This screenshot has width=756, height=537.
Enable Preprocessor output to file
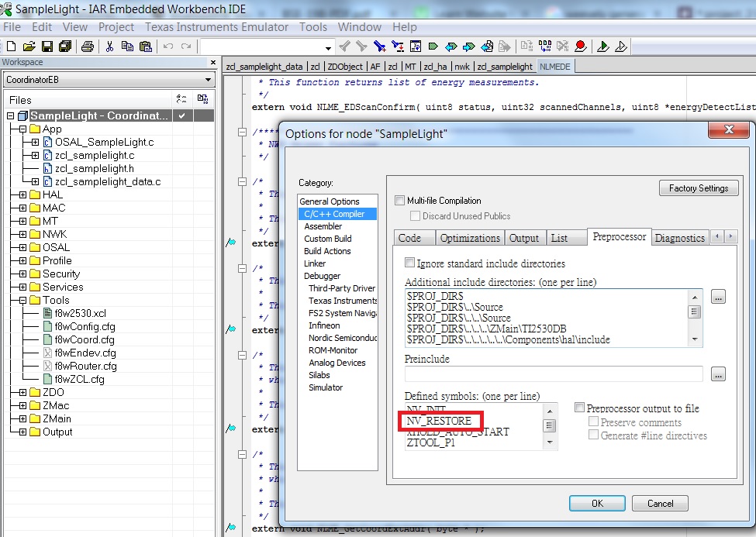[x=579, y=408]
